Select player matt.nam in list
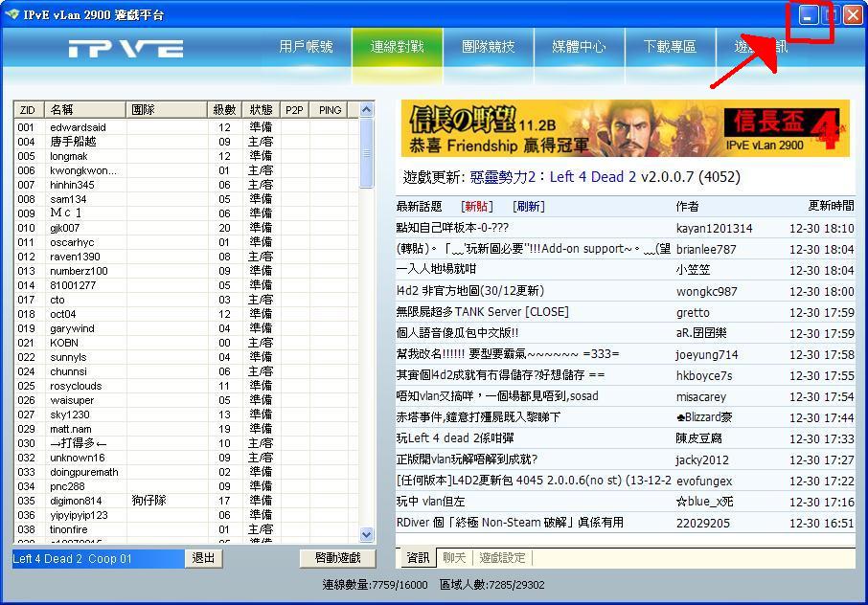The height and width of the screenshot is (605, 868). tap(70, 429)
